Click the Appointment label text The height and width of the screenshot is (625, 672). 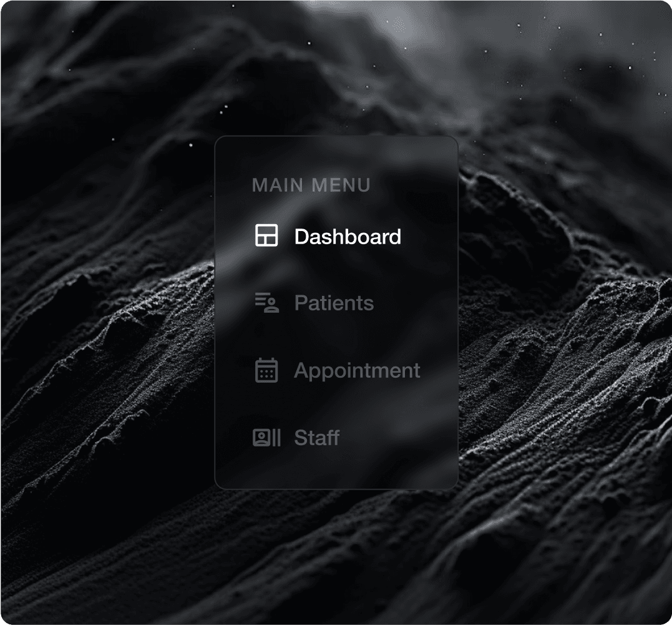click(357, 371)
